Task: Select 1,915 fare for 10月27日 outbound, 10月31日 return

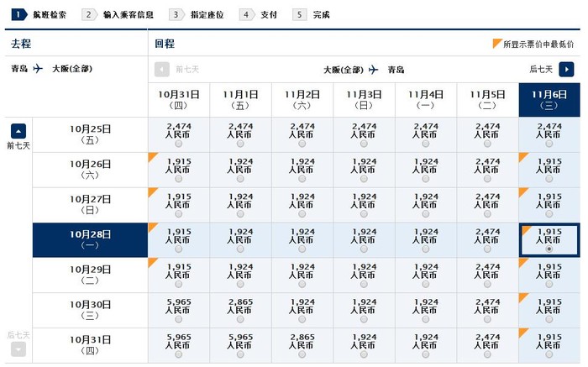Action: (178, 213)
